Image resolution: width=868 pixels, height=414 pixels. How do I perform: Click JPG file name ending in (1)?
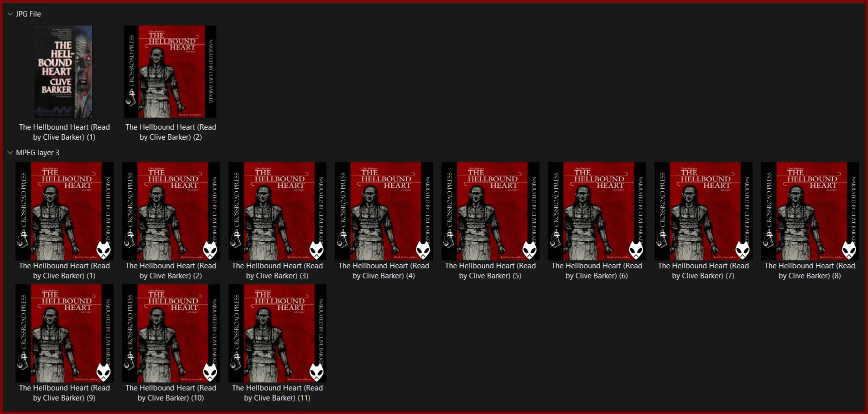point(64,132)
